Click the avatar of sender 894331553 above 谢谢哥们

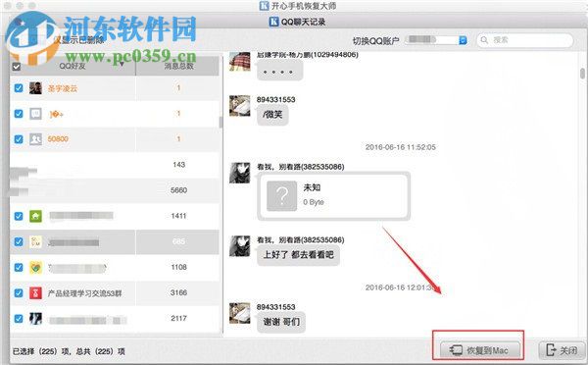click(240, 313)
